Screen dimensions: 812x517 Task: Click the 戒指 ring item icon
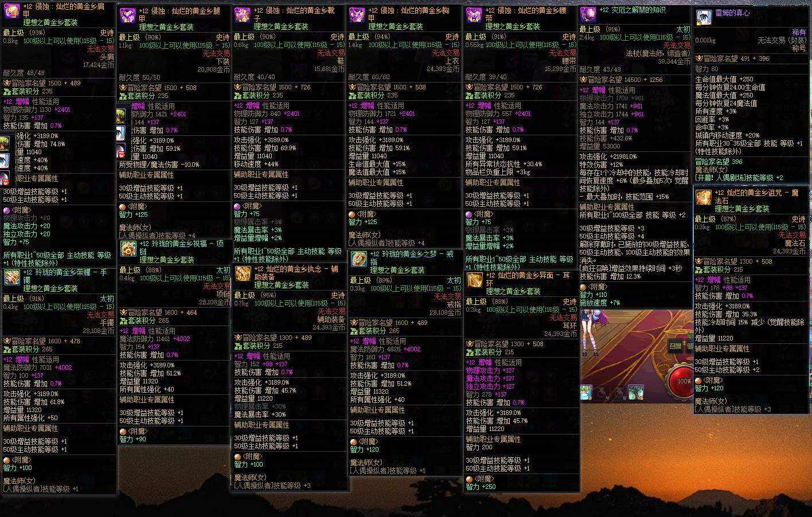pyautogui.click(x=359, y=259)
